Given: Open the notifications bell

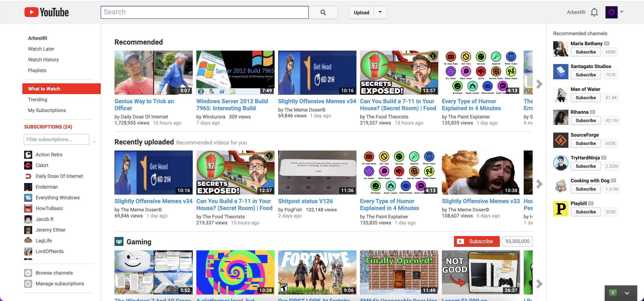Looking at the screenshot, I should point(594,12).
